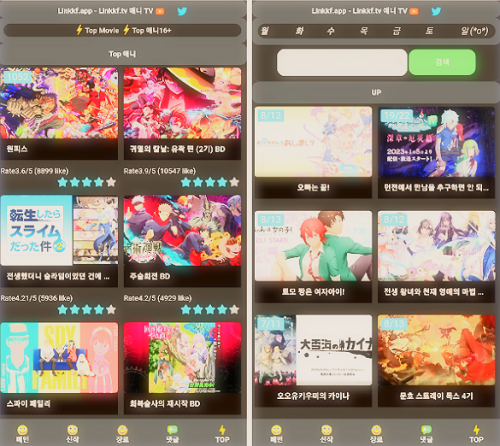This screenshot has width=500, height=446.
Task: Tap the Top 애니 section header
Action: pyautogui.click(x=123, y=54)
